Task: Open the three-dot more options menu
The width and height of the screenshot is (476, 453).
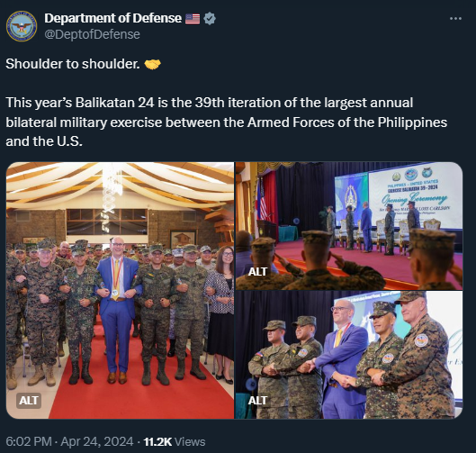Action: [455, 19]
